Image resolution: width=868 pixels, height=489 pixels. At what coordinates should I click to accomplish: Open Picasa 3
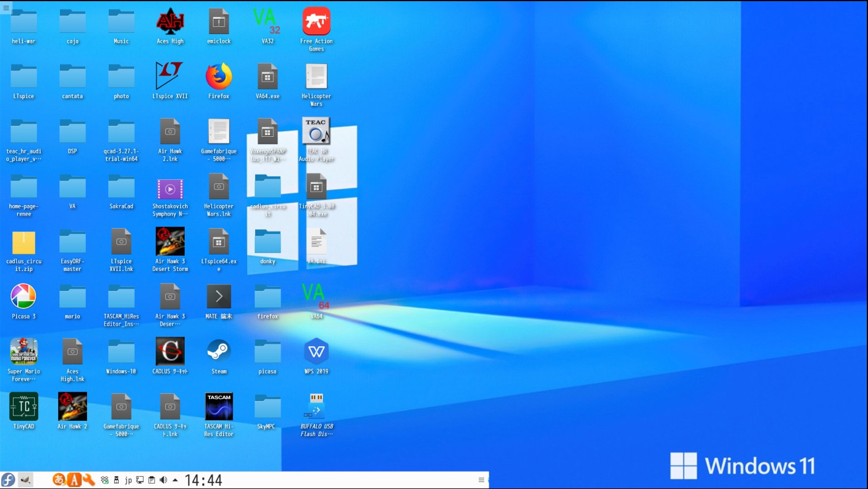click(24, 296)
